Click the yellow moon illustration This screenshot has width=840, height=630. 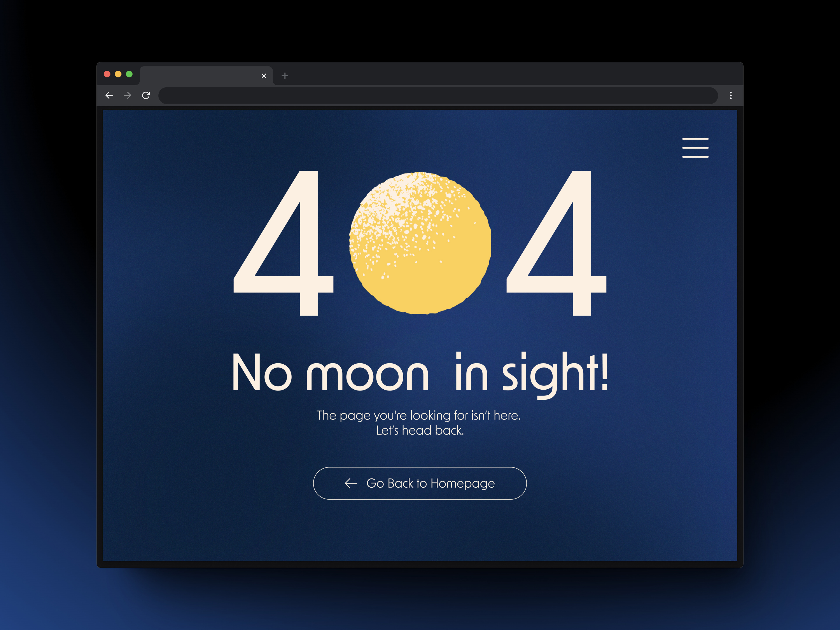click(x=420, y=243)
